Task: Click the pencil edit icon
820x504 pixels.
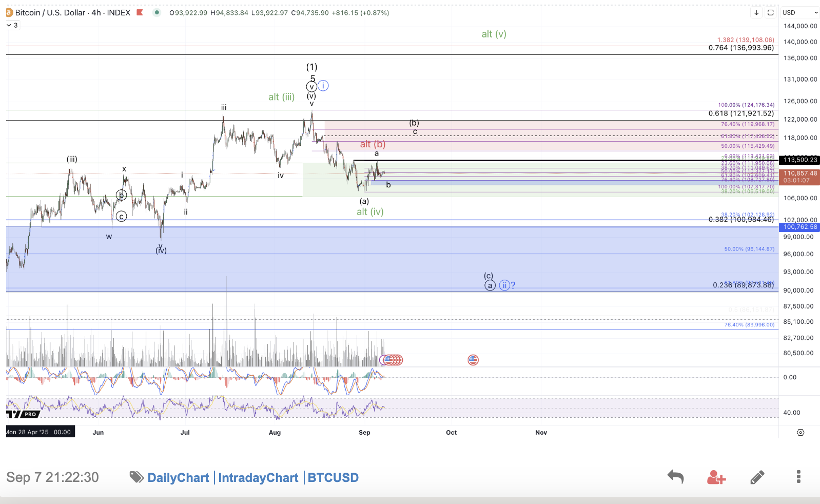Action: tap(757, 477)
